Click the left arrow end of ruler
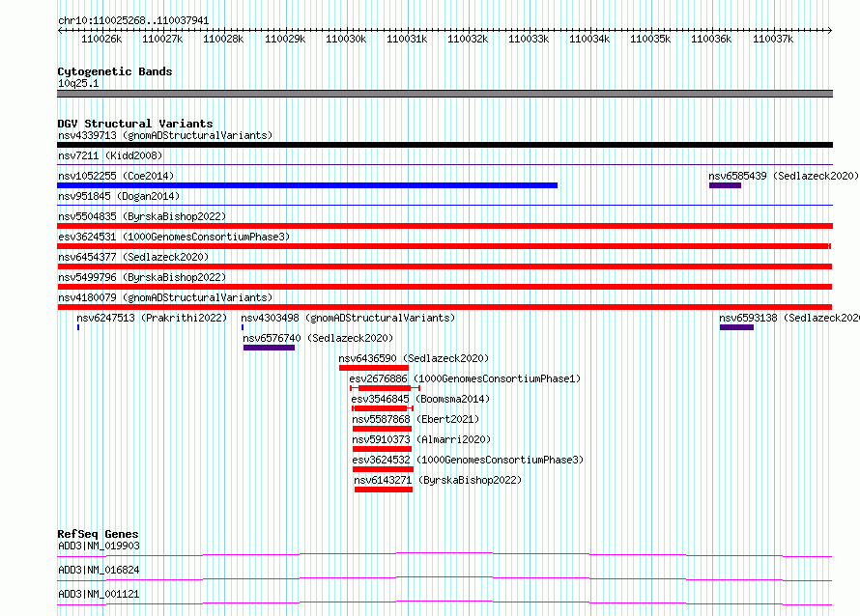The width and height of the screenshot is (860, 616). (x=60, y=31)
